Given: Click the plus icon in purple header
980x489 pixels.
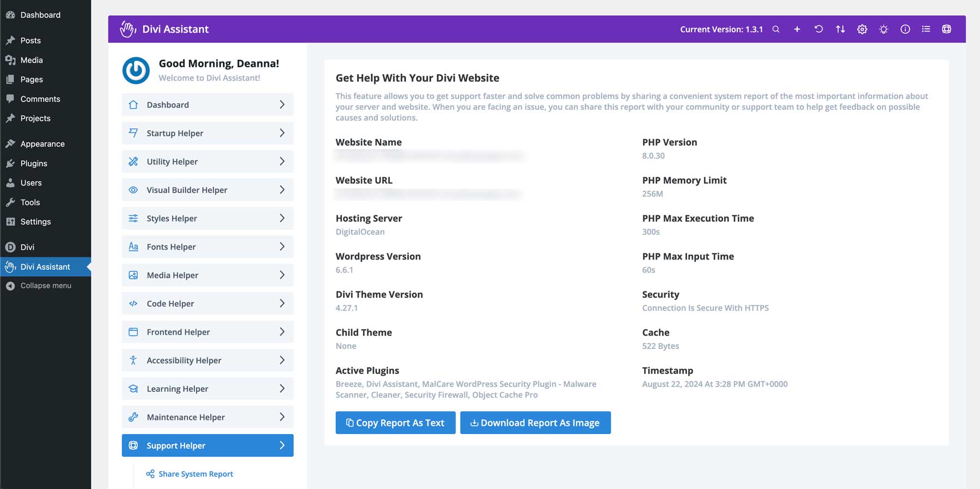Looking at the screenshot, I should tap(797, 29).
